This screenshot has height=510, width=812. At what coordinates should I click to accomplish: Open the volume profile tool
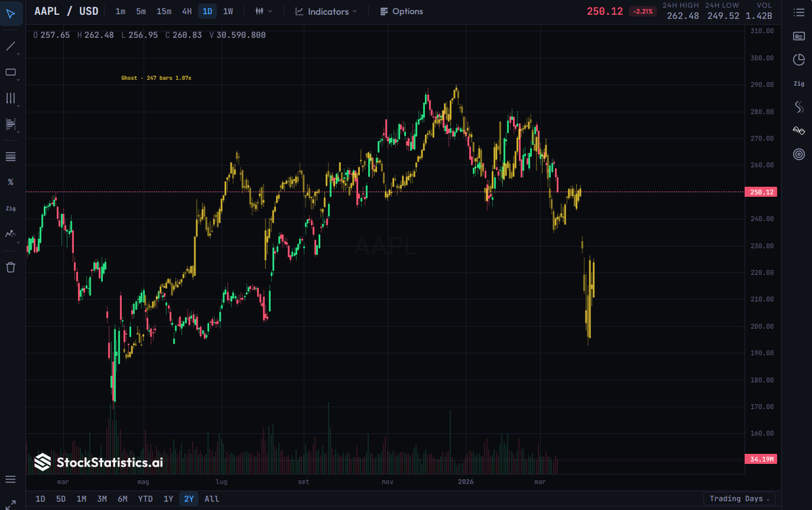click(x=11, y=124)
